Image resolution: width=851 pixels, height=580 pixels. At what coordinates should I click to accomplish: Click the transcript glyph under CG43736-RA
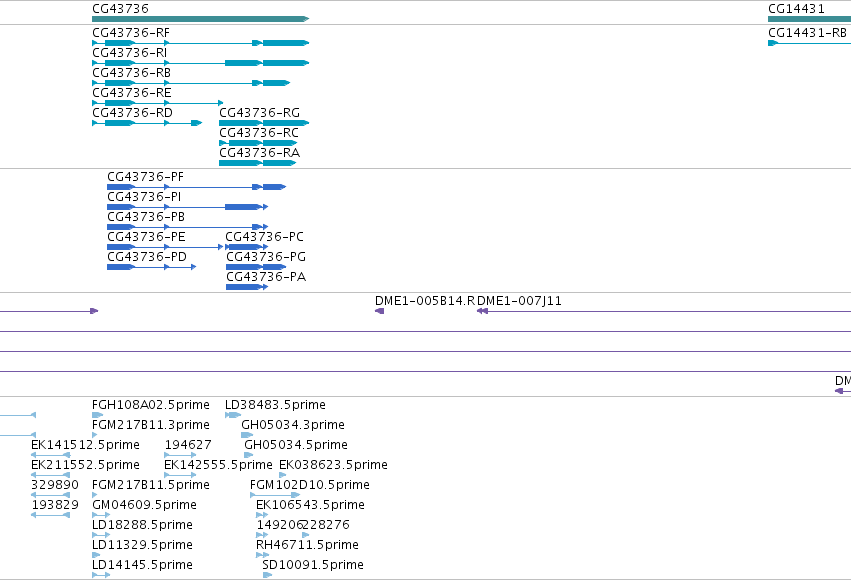(x=257, y=163)
